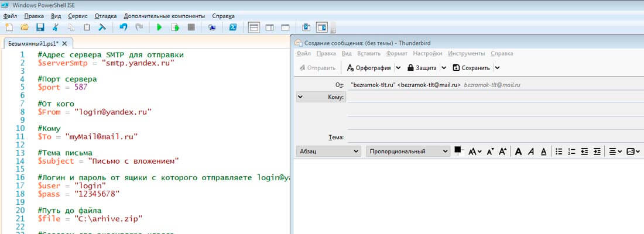Click Сохранить save button in Thunderbird

(x=471, y=68)
